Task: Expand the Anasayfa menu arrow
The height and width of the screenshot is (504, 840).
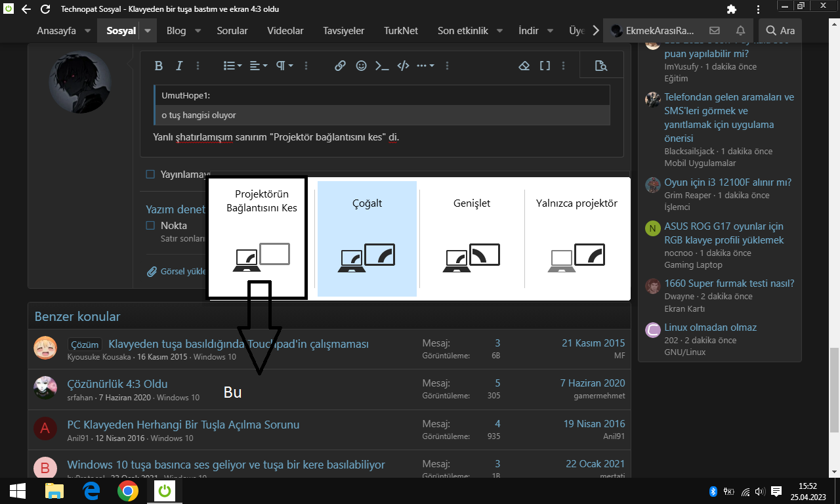Action: [87, 31]
